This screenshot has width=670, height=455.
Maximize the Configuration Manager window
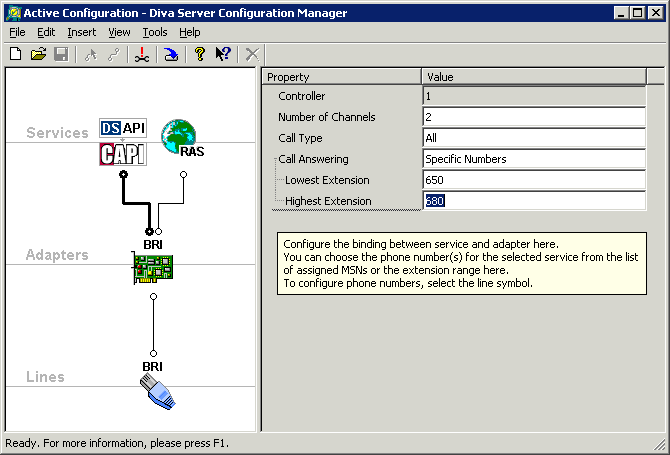tap(637, 13)
